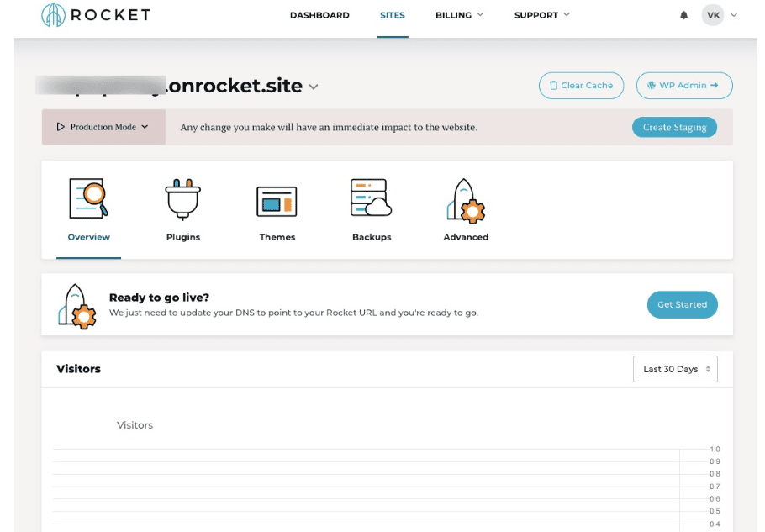Image resolution: width=765 pixels, height=532 pixels.
Task: Click the arrow icon in WP Admin
Action: point(715,86)
